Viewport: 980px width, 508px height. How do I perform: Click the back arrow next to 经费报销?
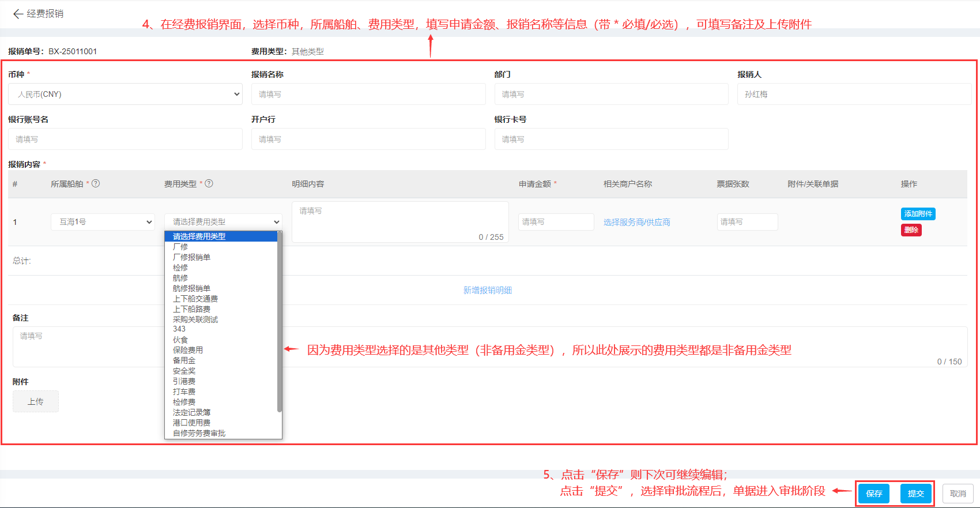pos(18,14)
